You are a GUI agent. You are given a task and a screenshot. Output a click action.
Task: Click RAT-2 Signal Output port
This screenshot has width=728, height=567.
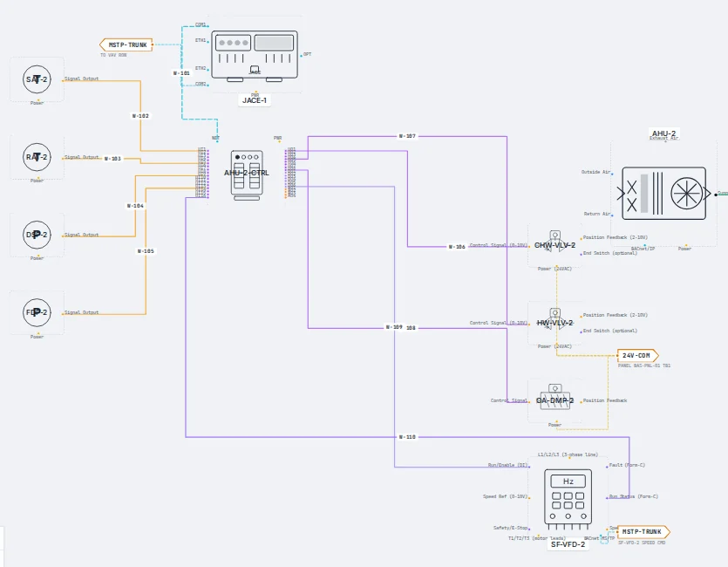coord(63,159)
